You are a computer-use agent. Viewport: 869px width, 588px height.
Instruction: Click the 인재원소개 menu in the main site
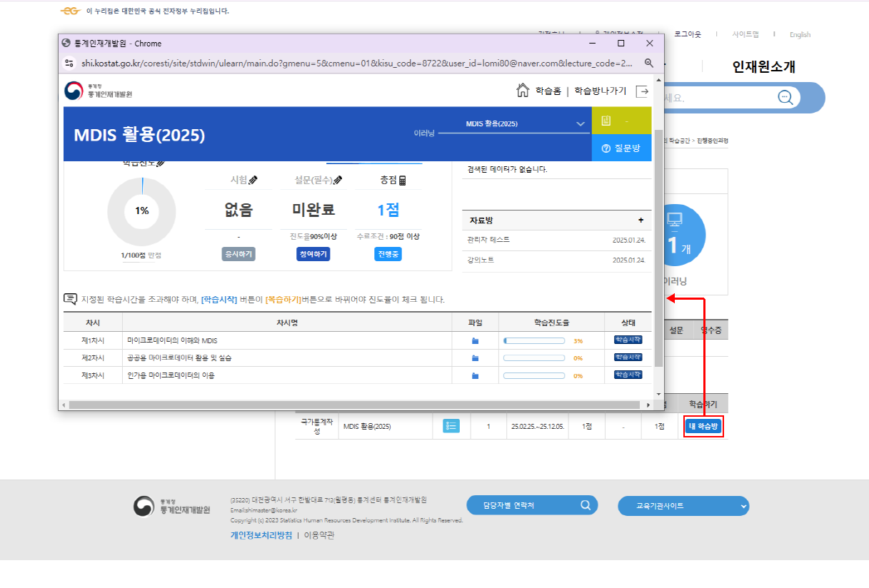764,67
